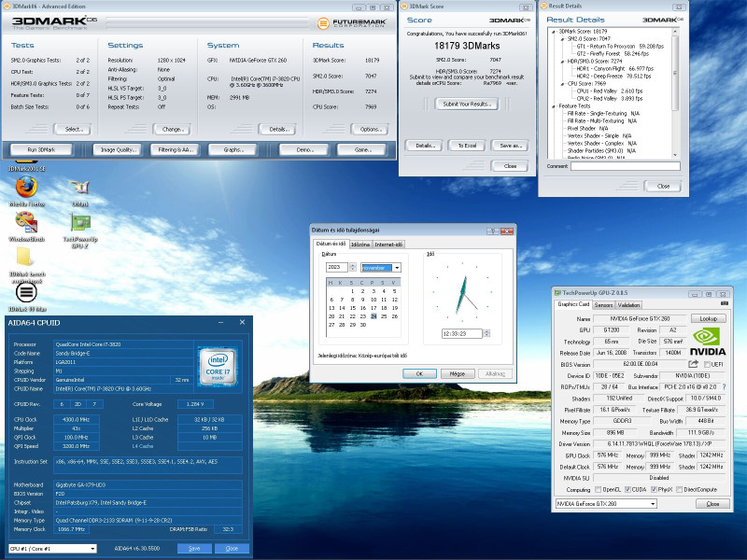The image size is (747, 560).
Task: Click the analog clock face
Action: pos(462,291)
